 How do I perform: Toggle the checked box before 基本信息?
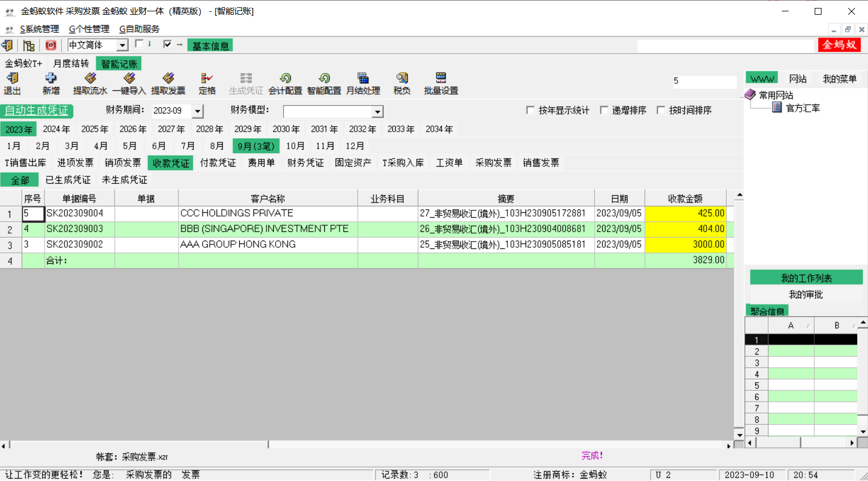pos(167,44)
